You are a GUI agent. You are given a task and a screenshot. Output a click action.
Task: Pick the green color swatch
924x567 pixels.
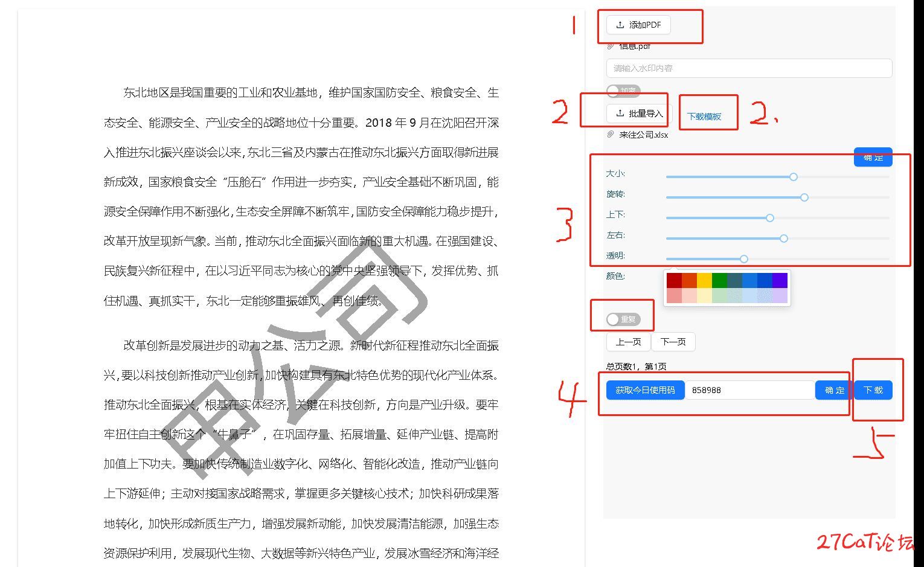click(x=719, y=280)
